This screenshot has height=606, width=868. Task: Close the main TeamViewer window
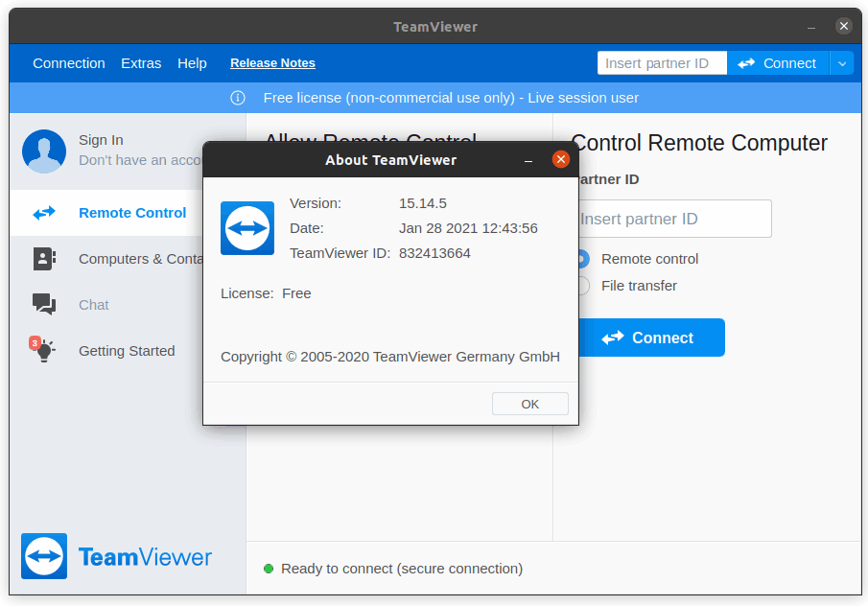(844, 26)
